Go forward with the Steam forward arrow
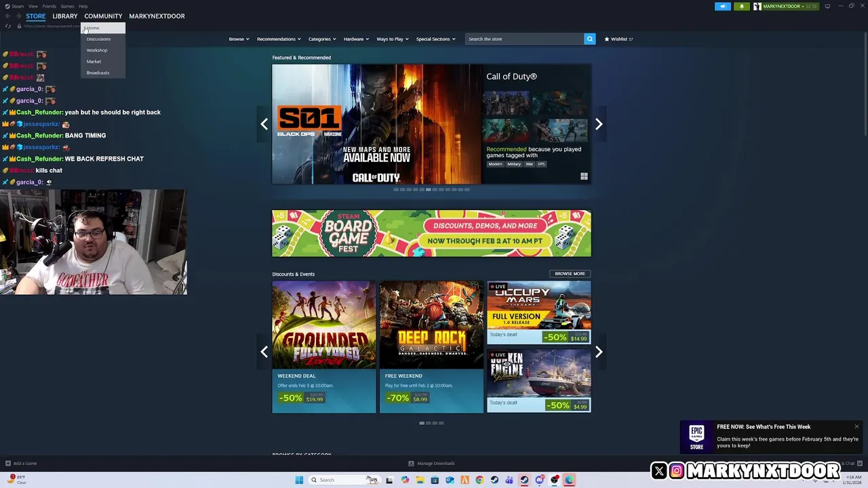The height and width of the screenshot is (488, 868). pos(18,16)
